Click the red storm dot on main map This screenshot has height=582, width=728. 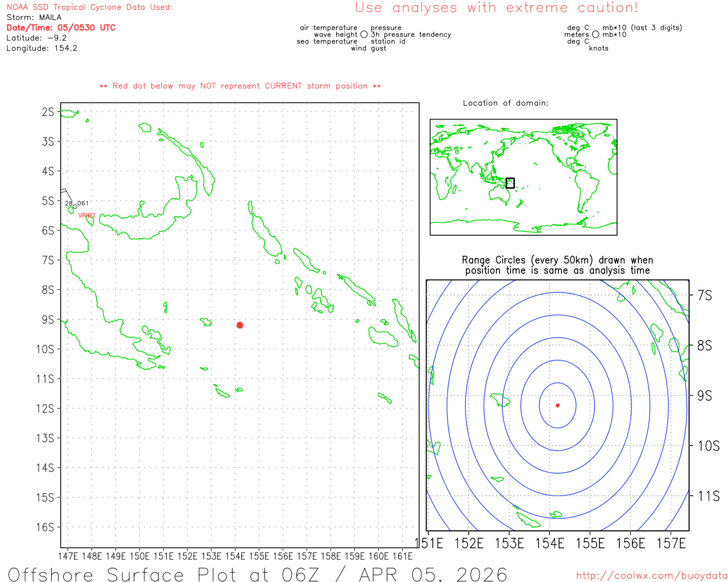tap(240, 325)
